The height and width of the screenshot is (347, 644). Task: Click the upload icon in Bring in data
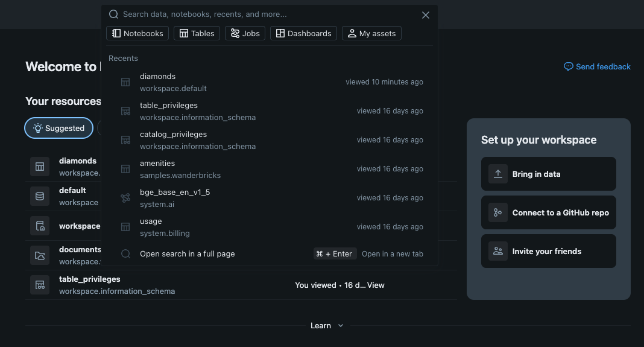click(x=498, y=174)
